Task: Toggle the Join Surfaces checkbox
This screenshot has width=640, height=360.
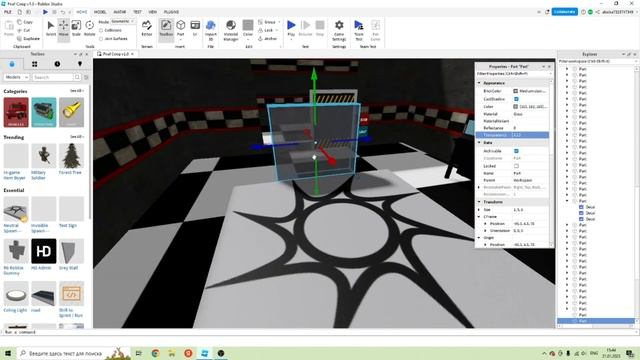Action: pyautogui.click(x=101, y=39)
